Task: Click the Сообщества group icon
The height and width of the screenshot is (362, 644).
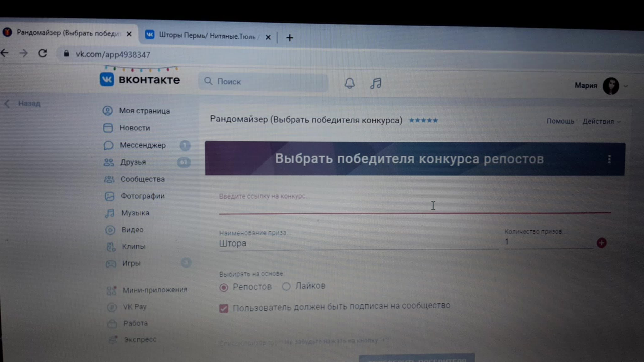Action: coord(109,179)
